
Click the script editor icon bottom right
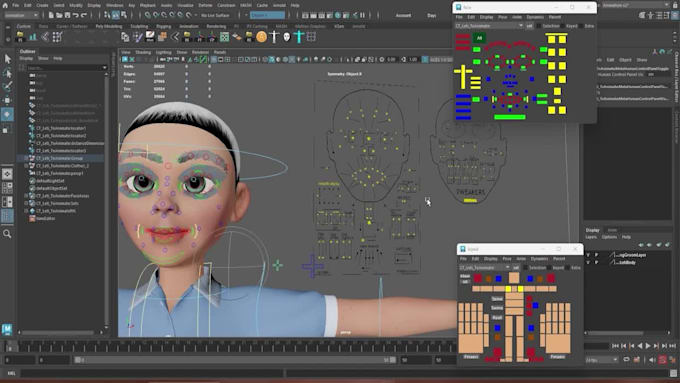(x=673, y=373)
